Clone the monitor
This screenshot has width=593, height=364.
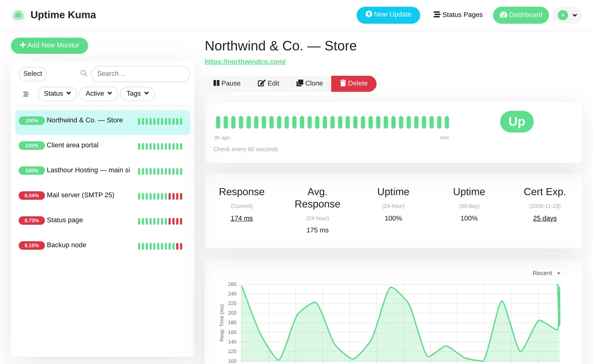coord(310,83)
